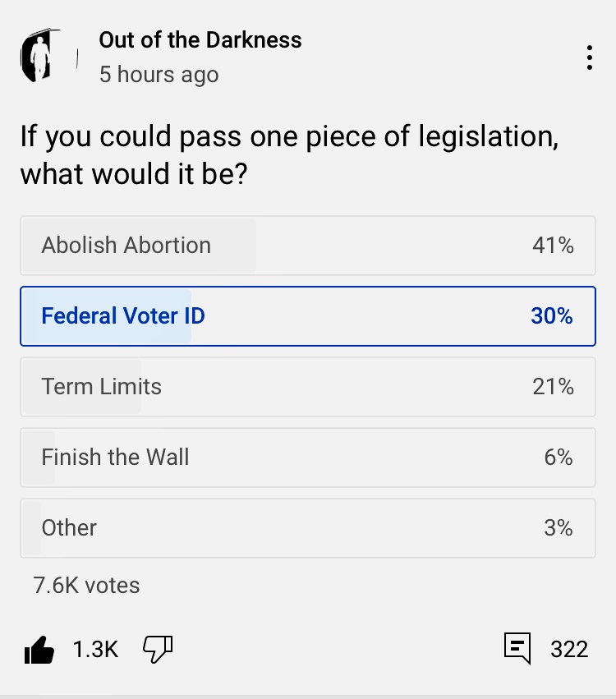Click the 1.3K likes count
The image size is (616, 699).
(95, 650)
